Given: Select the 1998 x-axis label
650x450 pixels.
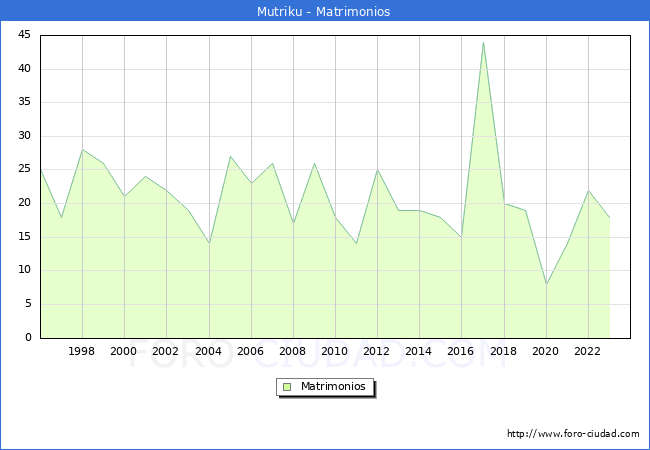Looking at the screenshot, I should (x=81, y=351).
